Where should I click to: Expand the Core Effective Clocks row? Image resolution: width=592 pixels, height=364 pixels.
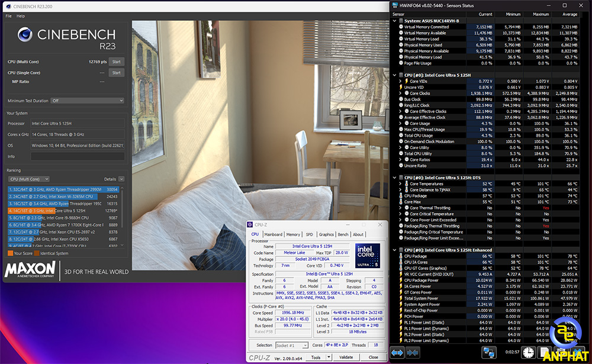[400, 111]
